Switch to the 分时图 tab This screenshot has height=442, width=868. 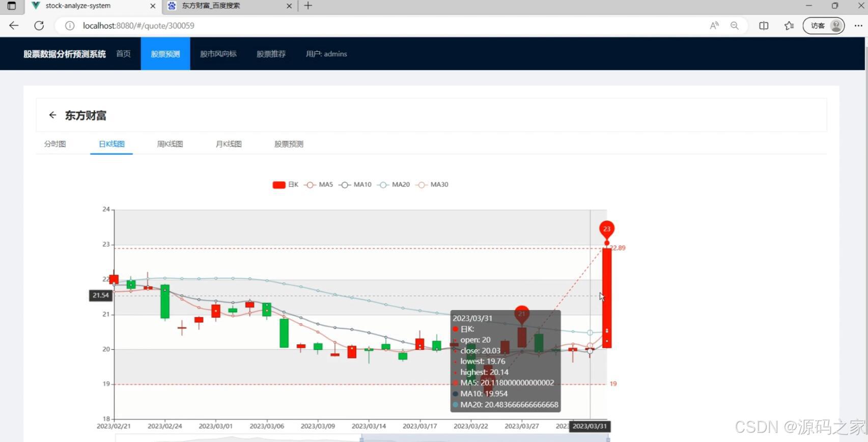55,144
